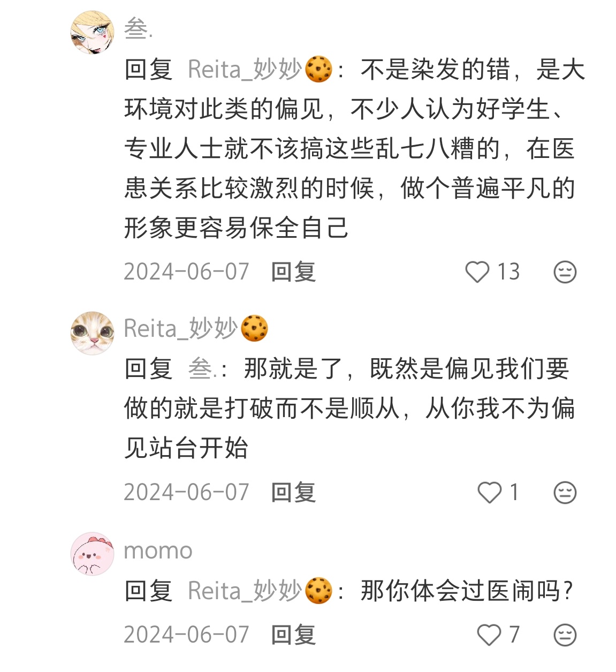Tap dislike face icon on Reita_妙妙's comment
Viewport: 616px width, 672px height.
565,493
